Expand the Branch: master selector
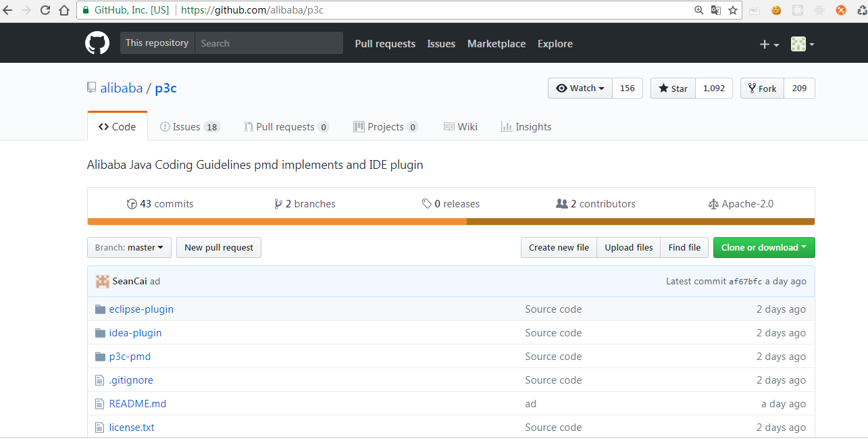 [129, 248]
